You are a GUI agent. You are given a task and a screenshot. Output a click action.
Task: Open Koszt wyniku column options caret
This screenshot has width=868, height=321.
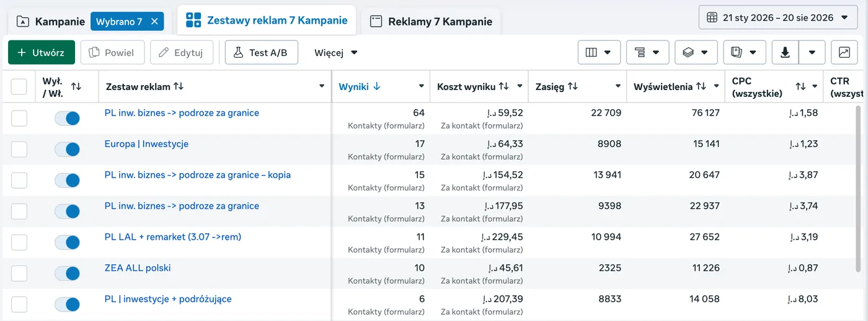(520, 86)
